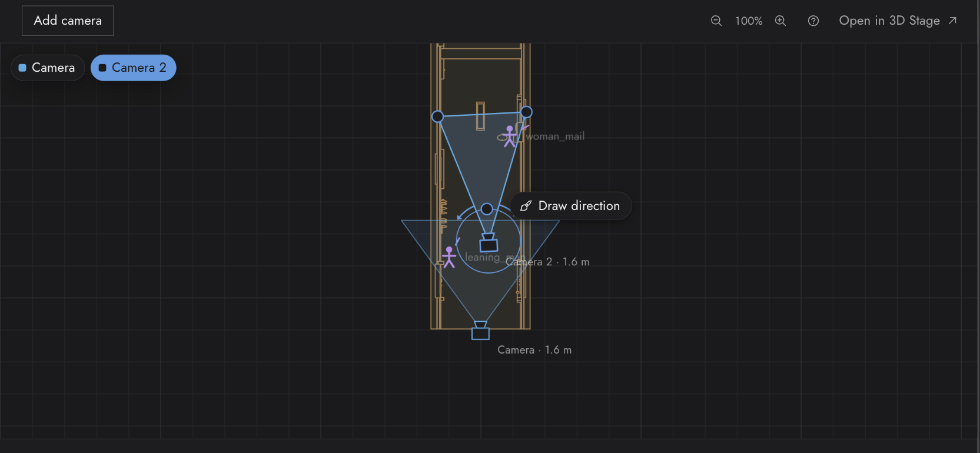This screenshot has height=453, width=980.
Task: Click the 100% zoom level readout
Action: [749, 21]
